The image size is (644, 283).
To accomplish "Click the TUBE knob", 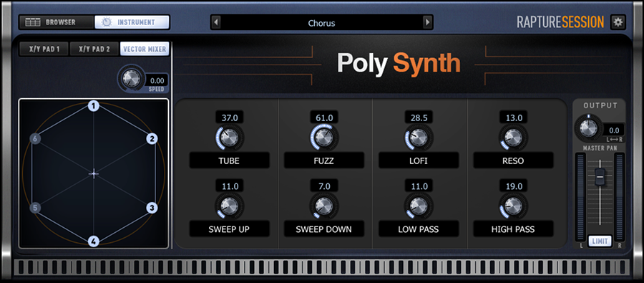I will click(229, 138).
